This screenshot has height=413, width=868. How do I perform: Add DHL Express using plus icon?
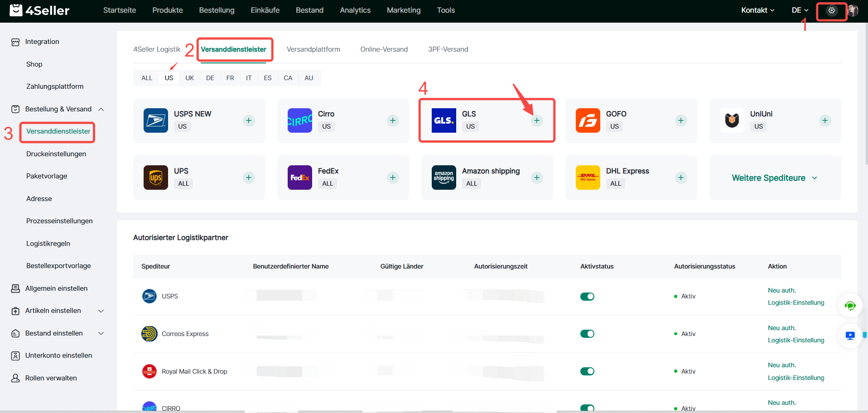pos(680,178)
